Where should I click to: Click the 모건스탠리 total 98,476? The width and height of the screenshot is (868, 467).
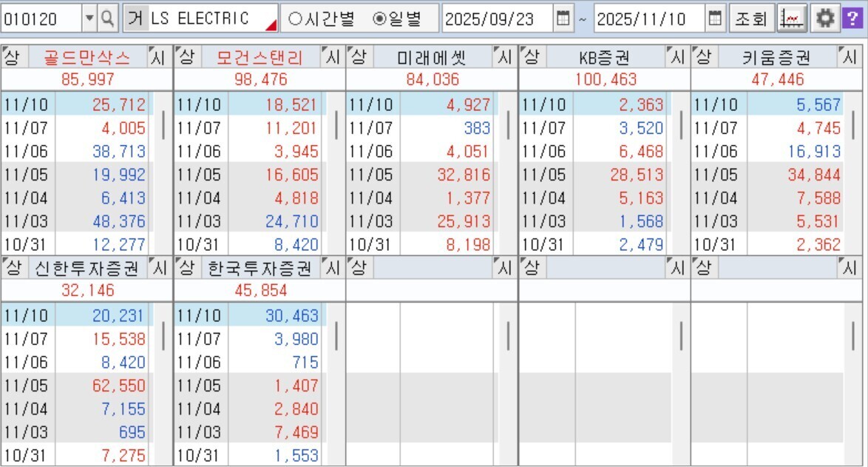tap(261, 79)
